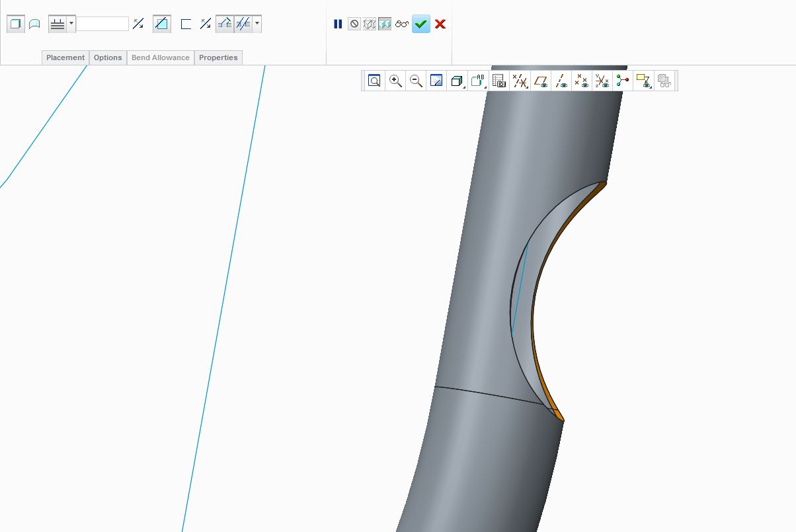Open the Placement tab
The height and width of the screenshot is (532, 796).
tap(65, 57)
